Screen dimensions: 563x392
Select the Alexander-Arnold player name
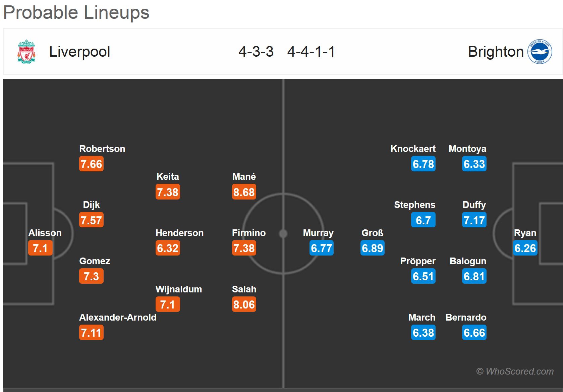[118, 317]
